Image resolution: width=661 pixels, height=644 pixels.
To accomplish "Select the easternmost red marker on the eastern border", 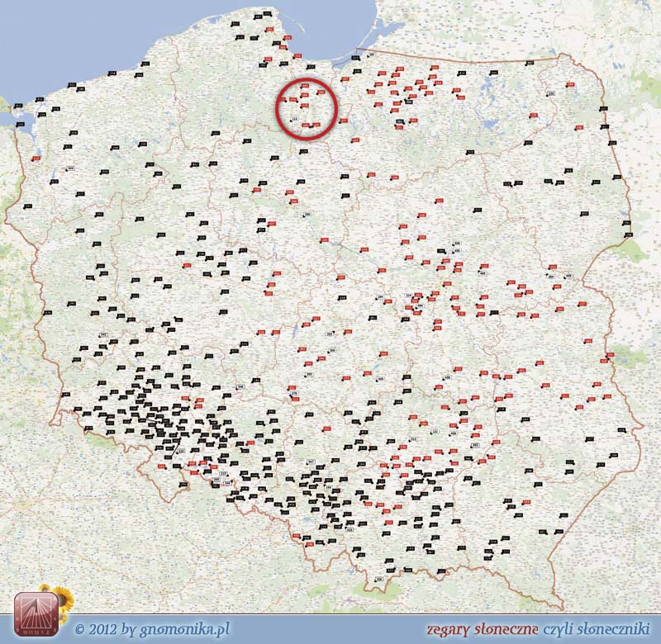I will [x=611, y=355].
